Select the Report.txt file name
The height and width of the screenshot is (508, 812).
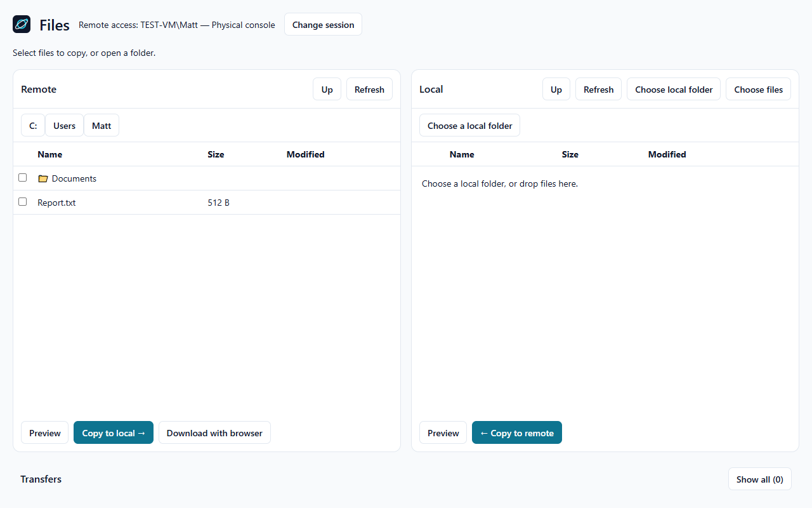56,203
